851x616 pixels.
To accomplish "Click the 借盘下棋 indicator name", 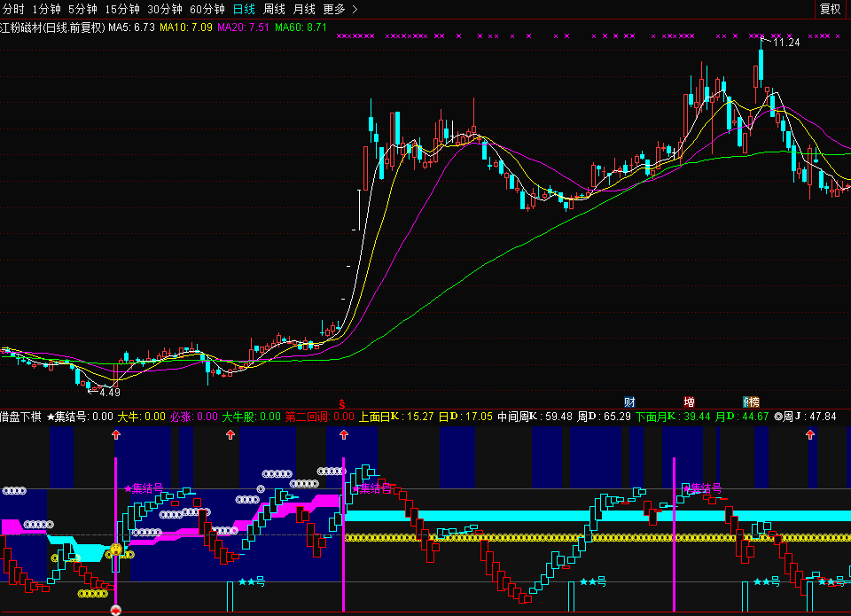I will coord(20,416).
